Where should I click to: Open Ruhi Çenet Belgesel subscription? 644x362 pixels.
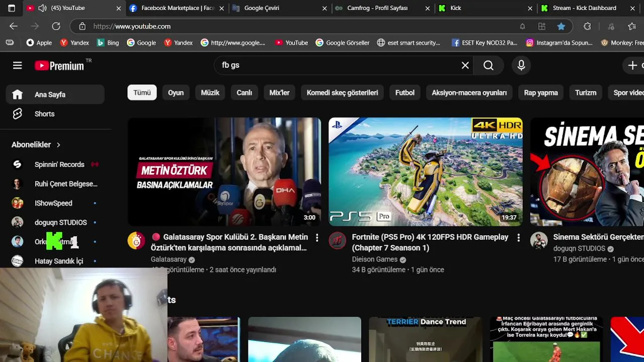(55, 184)
